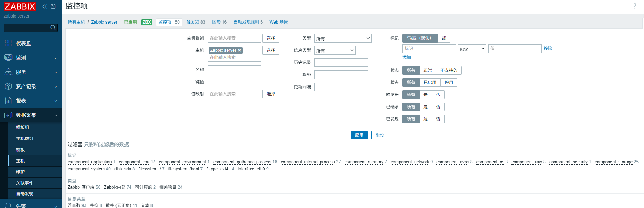
Task: Open 模板 in sidebar
Action: point(35,150)
